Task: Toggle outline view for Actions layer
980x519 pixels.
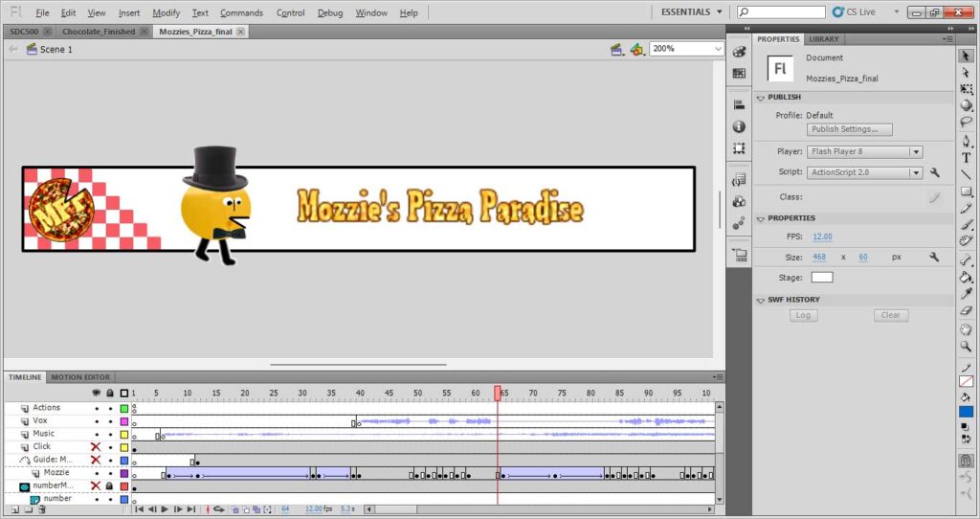Action: click(124, 408)
